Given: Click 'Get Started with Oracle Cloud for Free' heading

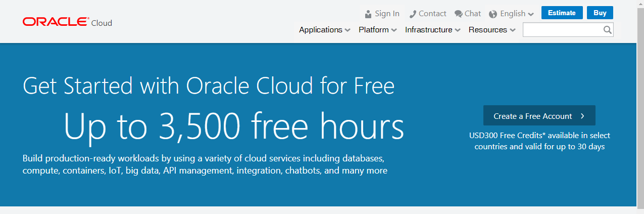Looking at the screenshot, I should point(209,85).
